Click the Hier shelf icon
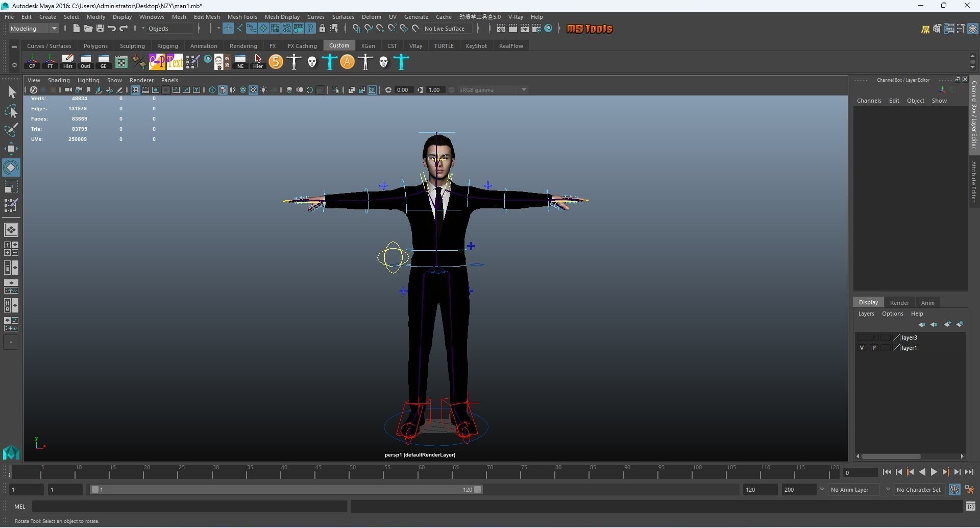Image resolution: width=980 pixels, height=528 pixels. click(258, 62)
